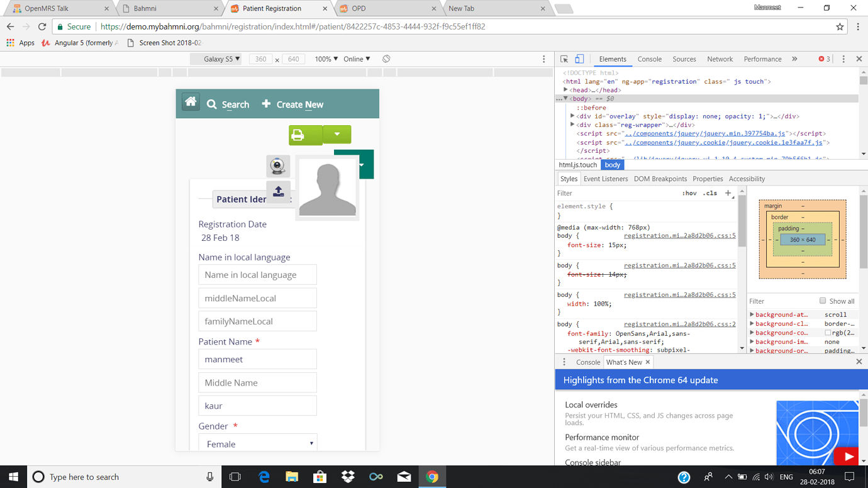Image resolution: width=868 pixels, height=488 pixels.
Task: Switch to the Network panel in DevTools
Action: point(720,58)
